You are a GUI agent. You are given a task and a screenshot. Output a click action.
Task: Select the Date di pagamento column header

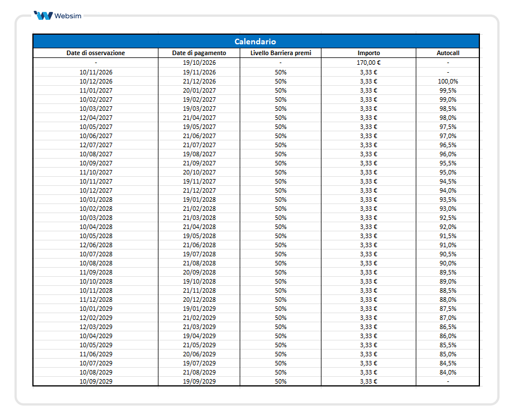pyautogui.click(x=199, y=53)
